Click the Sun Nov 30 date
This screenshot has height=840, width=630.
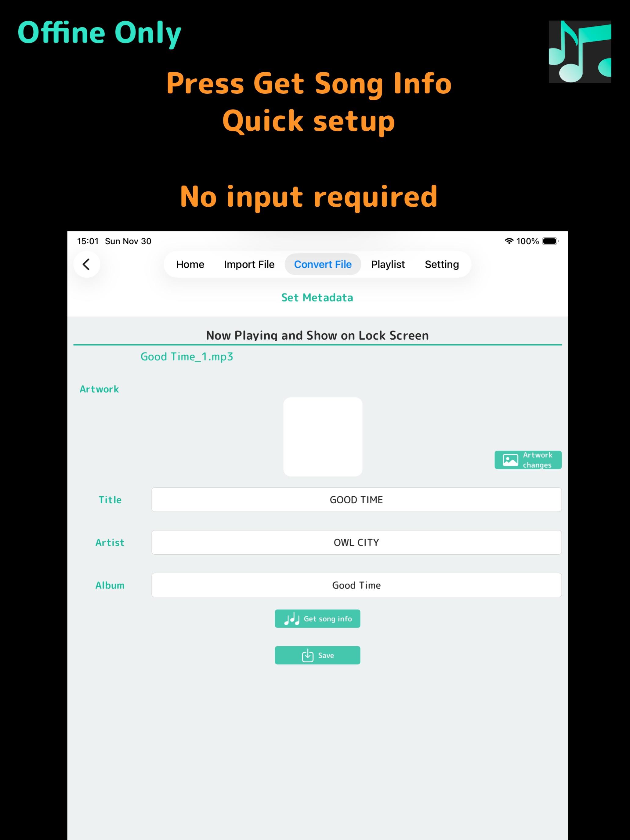pyautogui.click(x=128, y=241)
